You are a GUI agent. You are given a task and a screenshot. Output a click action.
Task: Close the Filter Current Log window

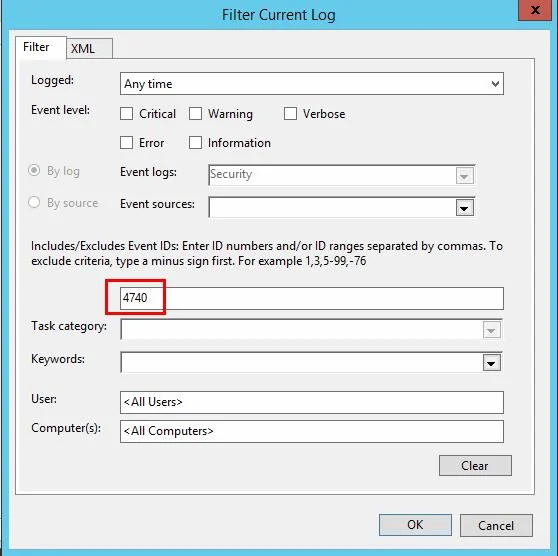[535, 10]
